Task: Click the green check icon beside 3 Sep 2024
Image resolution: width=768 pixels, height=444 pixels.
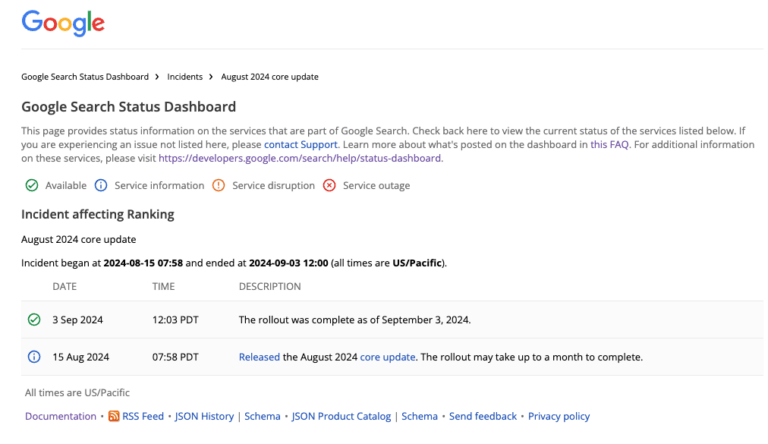Action: (x=34, y=320)
